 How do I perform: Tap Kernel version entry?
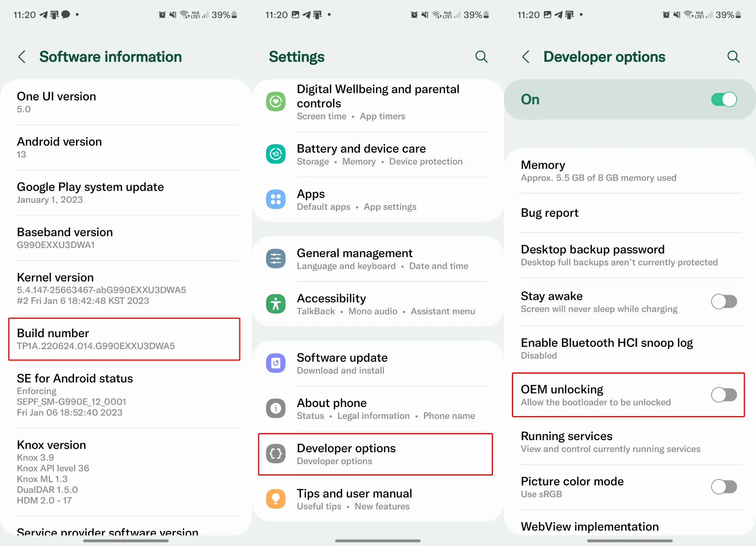point(126,289)
